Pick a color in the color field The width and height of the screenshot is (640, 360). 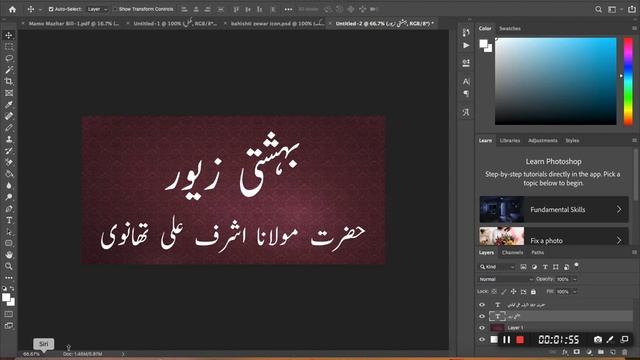pyautogui.click(x=556, y=81)
